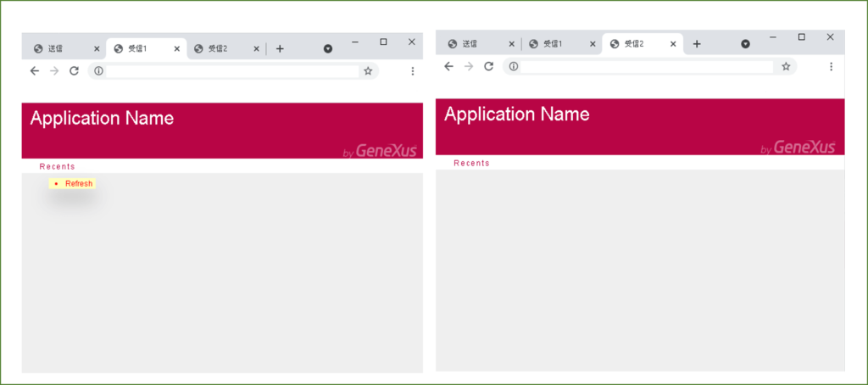Close the 受信1 tab in right browser
Viewport: 868px width, 385px height.
[593, 44]
